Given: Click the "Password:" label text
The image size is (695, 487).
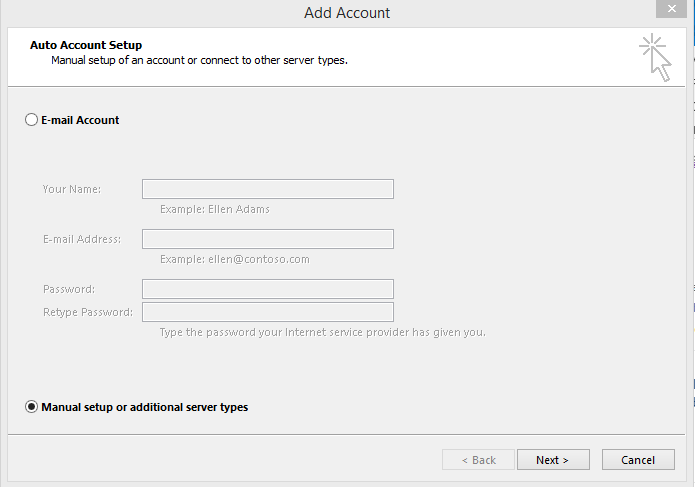Looking at the screenshot, I should [x=69, y=289].
